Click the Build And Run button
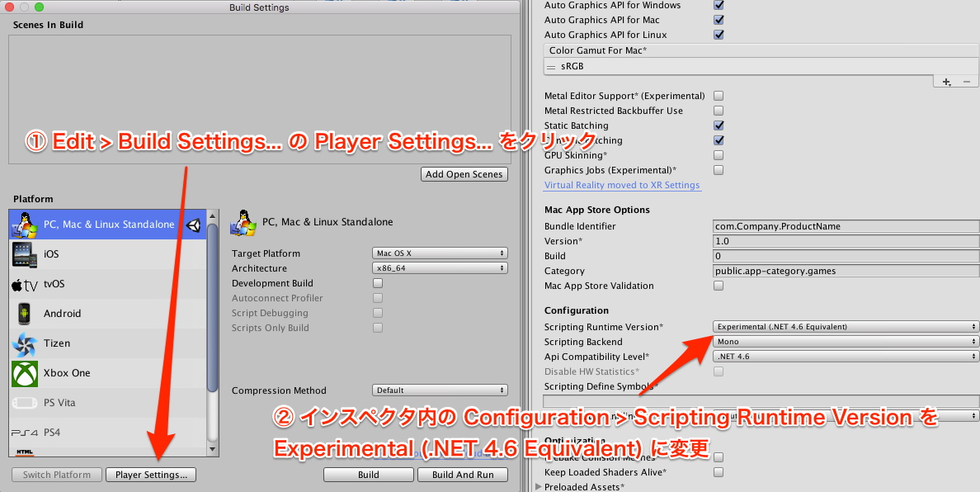The height and width of the screenshot is (492, 980). coord(463,475)
